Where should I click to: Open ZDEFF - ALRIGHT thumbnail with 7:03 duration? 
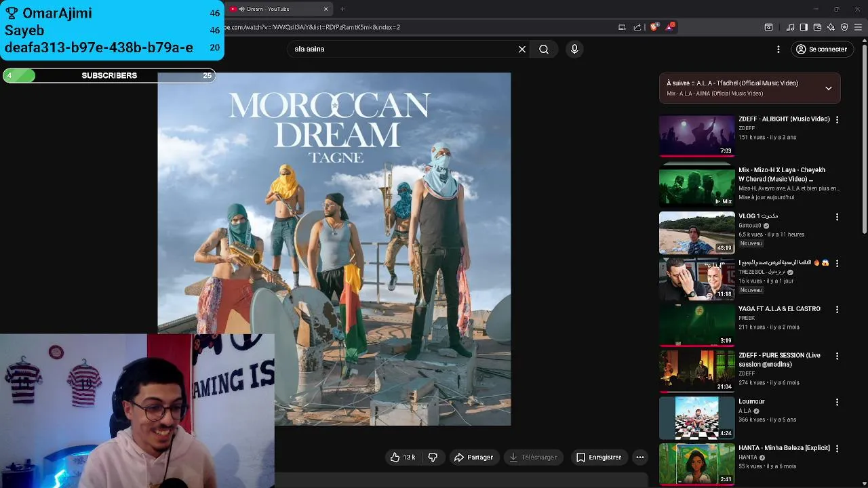[x=696, y=136]
